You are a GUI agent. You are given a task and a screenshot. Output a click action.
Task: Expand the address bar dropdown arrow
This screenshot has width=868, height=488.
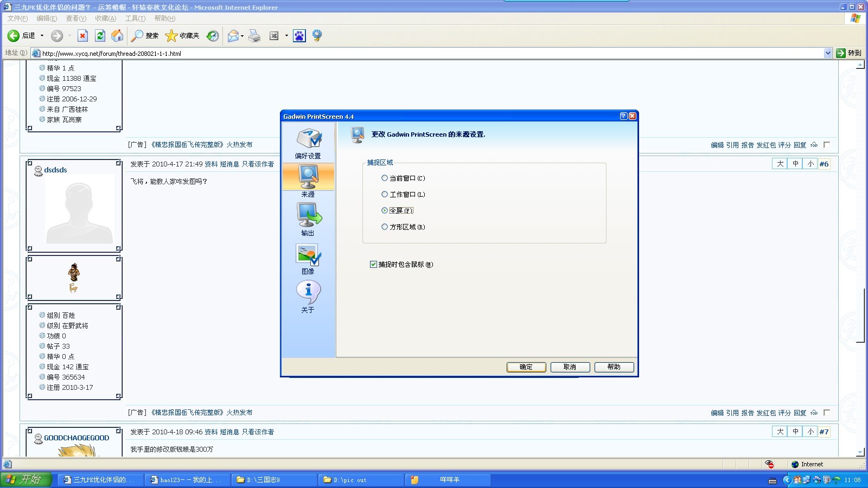[x=828, y=53]
